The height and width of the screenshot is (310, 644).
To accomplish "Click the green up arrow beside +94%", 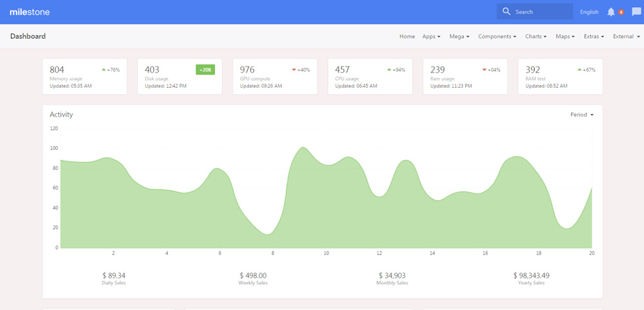I will click(389, 70).
